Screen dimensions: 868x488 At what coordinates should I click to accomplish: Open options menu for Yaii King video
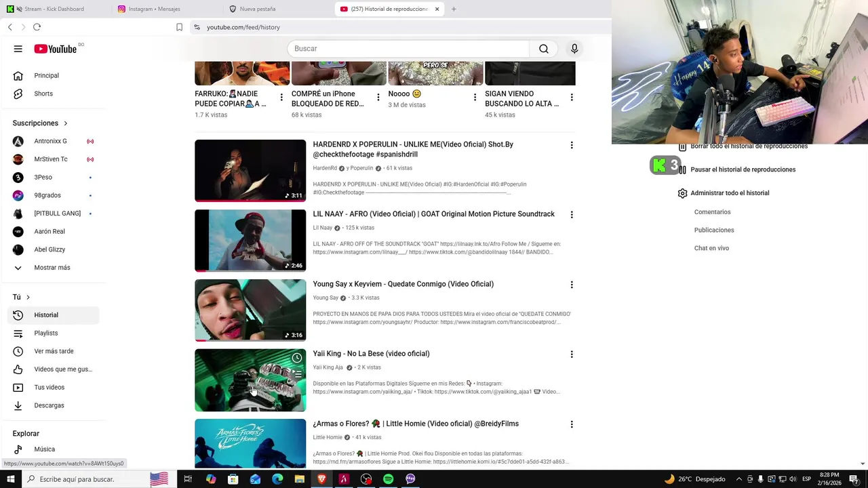tap(572, 354)
